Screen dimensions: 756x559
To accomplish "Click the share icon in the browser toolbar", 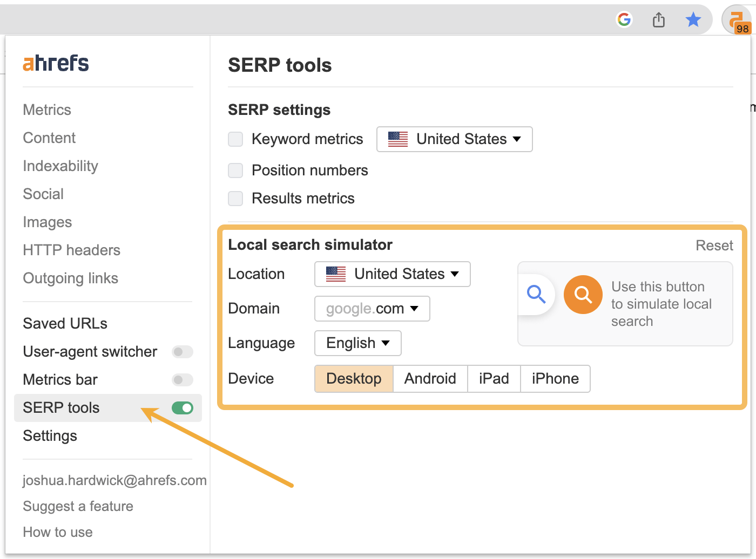I will coord(658,19).
